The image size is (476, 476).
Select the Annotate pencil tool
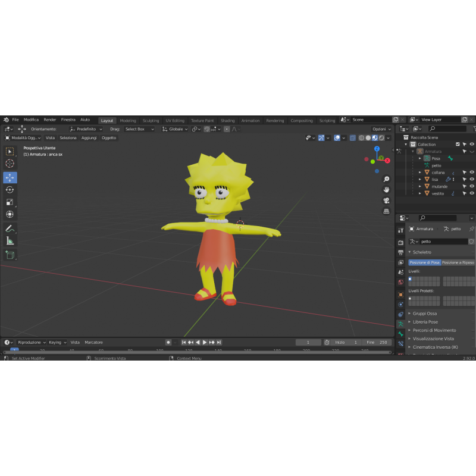click(10, 228)
